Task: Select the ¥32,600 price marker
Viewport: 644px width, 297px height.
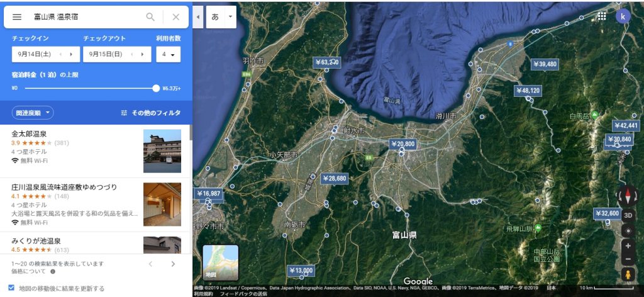Action: [607, 213]
